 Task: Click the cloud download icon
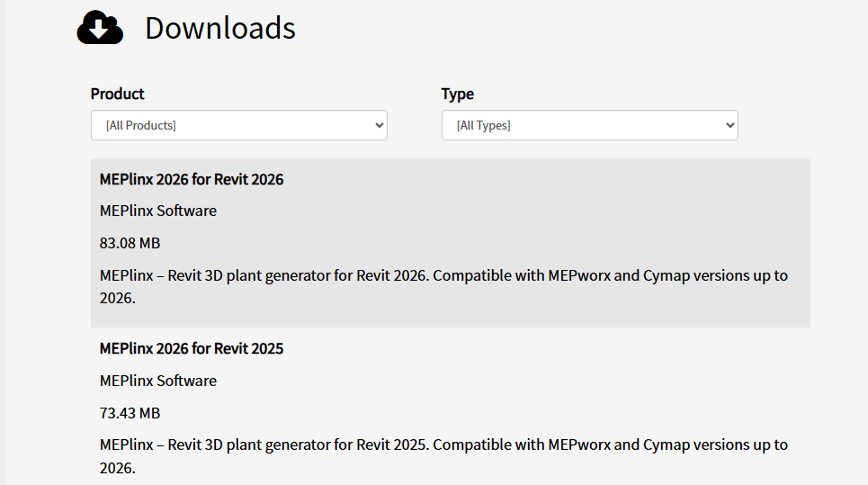pyautogui.click(x=100, y=27)
